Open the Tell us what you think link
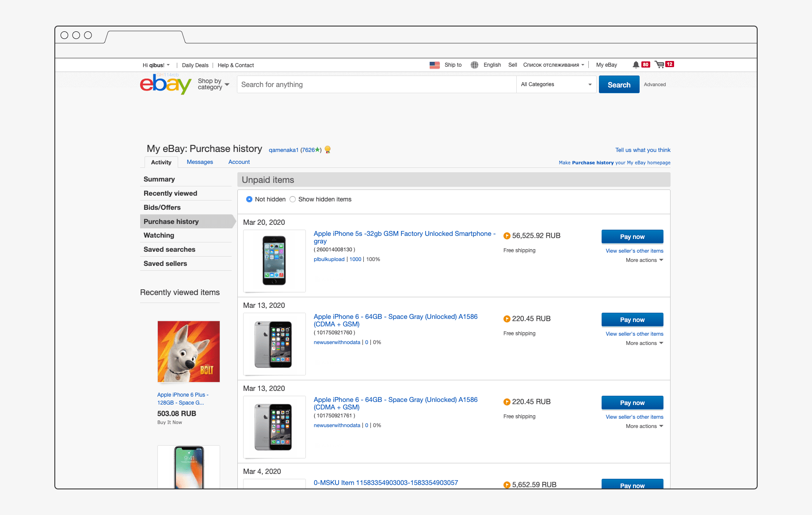 click(x=643, y=150)
